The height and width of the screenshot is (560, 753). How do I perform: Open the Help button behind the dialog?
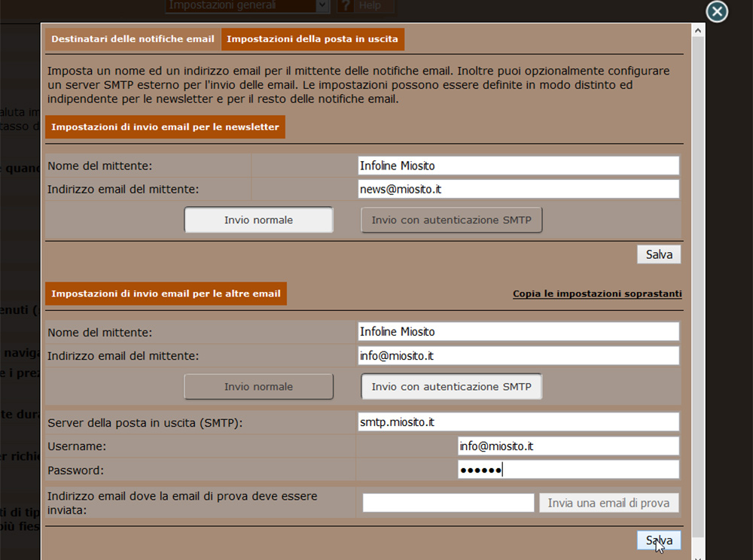point(365,6)
